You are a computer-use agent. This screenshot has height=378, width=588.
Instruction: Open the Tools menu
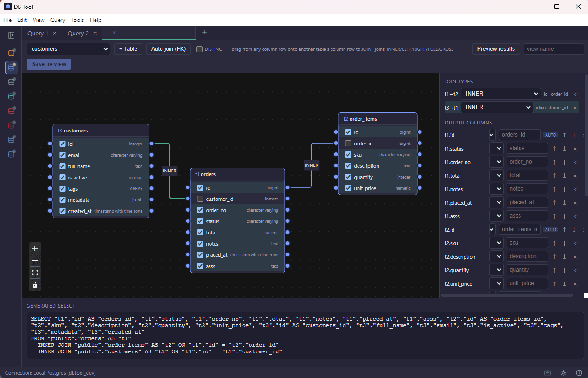pos(78,20)
